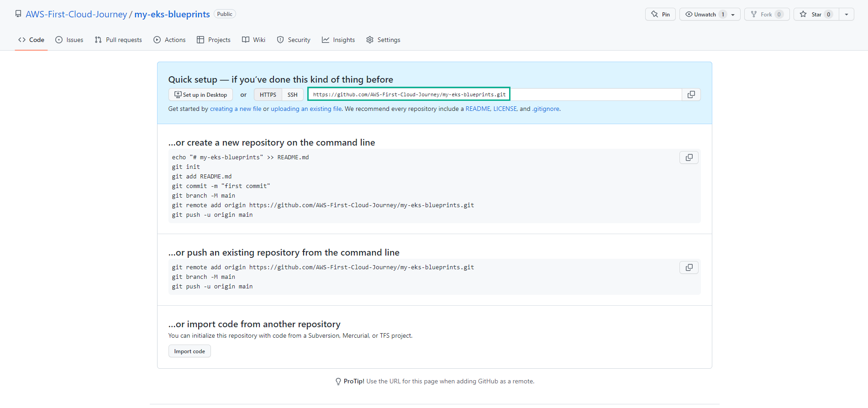Click the ProTip text at the bottom
868x408 pixels.
point(435,381)
